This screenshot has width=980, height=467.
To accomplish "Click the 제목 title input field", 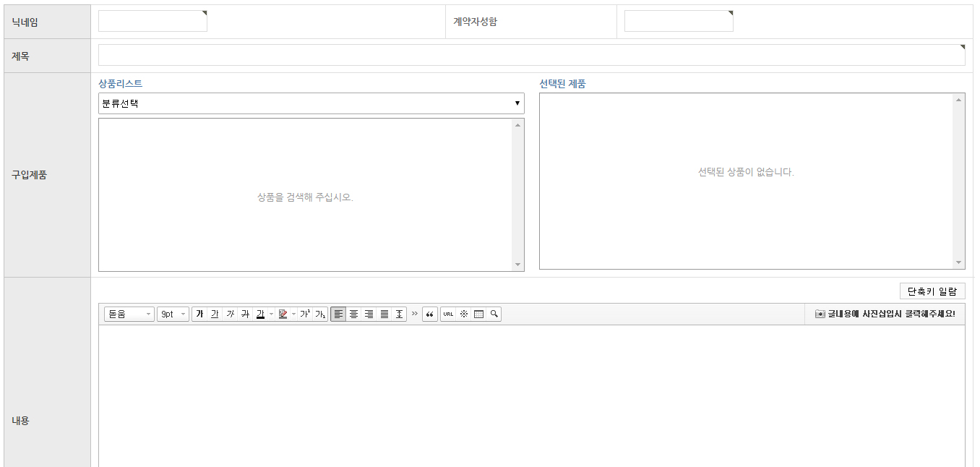I will 531,55.
